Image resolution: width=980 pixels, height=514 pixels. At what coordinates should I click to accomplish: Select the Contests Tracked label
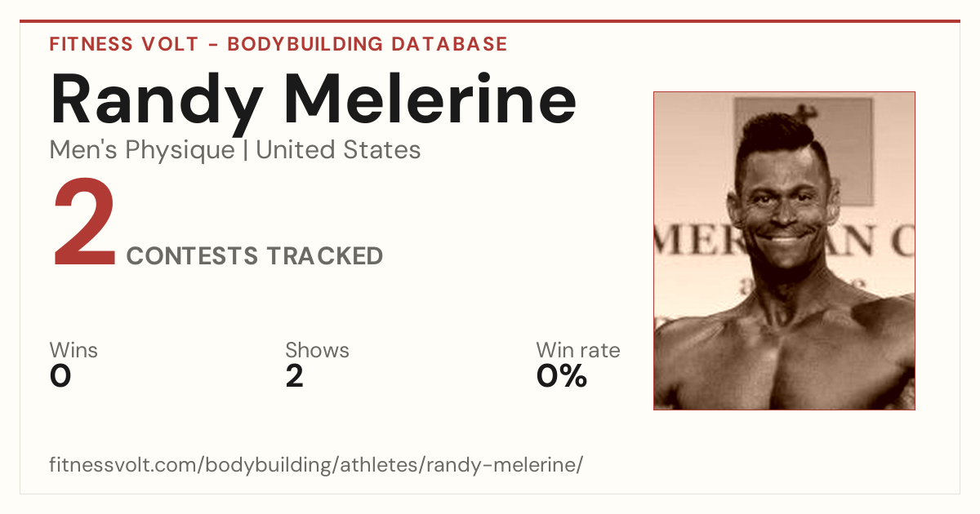(255, 256)
